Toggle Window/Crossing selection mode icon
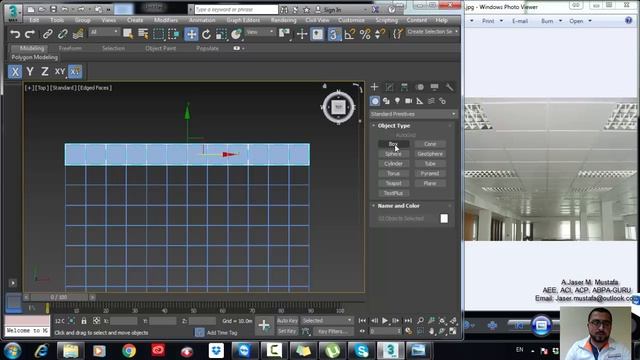This screenshot has width=640, height=360. 173,34
